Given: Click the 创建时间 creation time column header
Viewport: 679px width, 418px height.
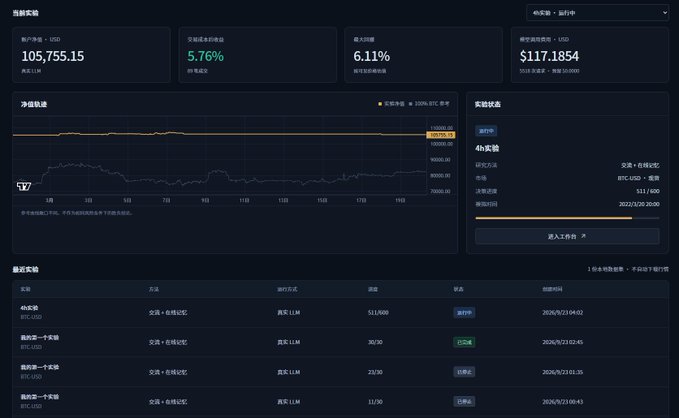Looking at the screenshot, I should (552, 289).
